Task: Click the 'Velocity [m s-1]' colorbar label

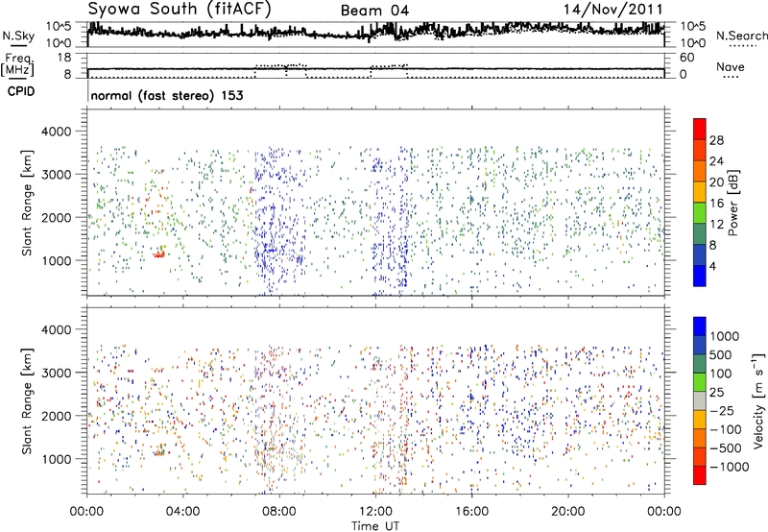Action: coord(758,399)
